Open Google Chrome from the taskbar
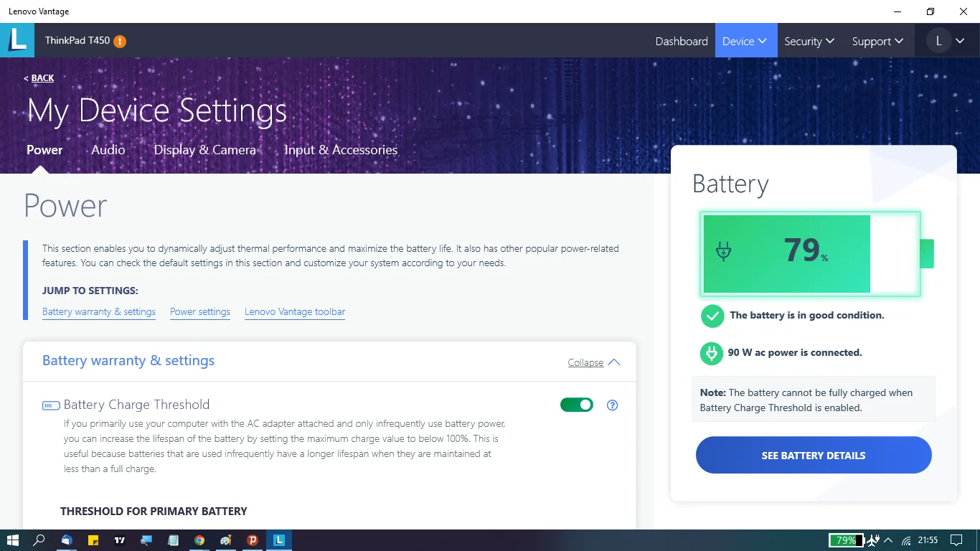The width and height of the screenshot is (980, 551). click(x=199, y=540)
